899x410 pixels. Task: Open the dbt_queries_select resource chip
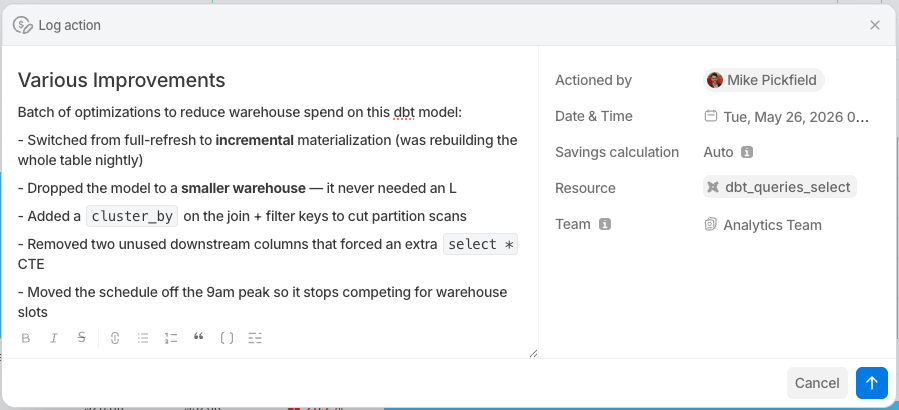[x=780, y=187]
